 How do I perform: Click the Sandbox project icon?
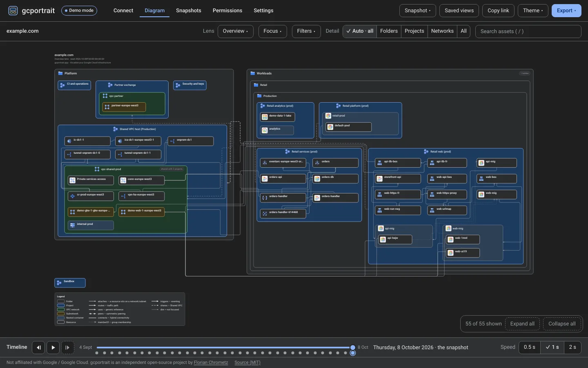[59, 283]
